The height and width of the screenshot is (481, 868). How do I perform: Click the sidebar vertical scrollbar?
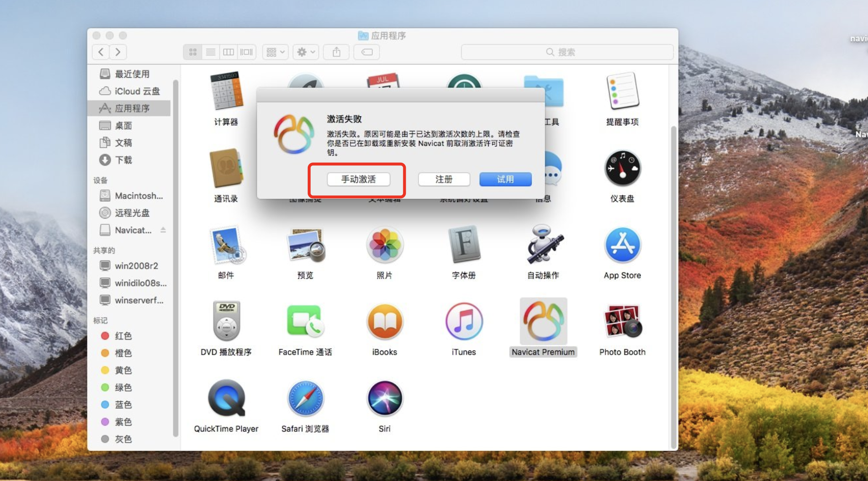[175, 258]
